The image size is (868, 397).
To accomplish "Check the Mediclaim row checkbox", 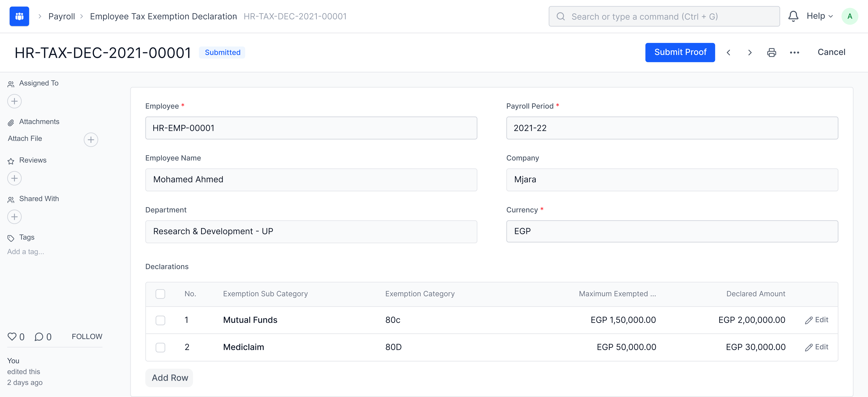I will click(160, 347).
